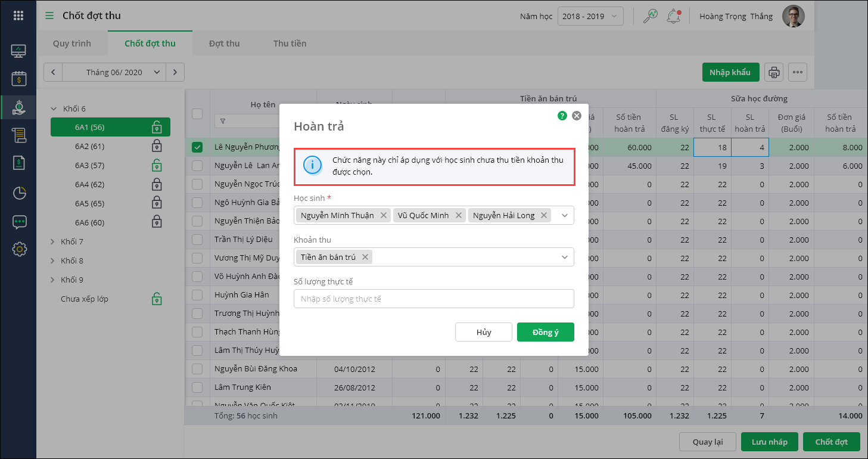Click Hủy in the dialog
868x459 pixels.
484,332
